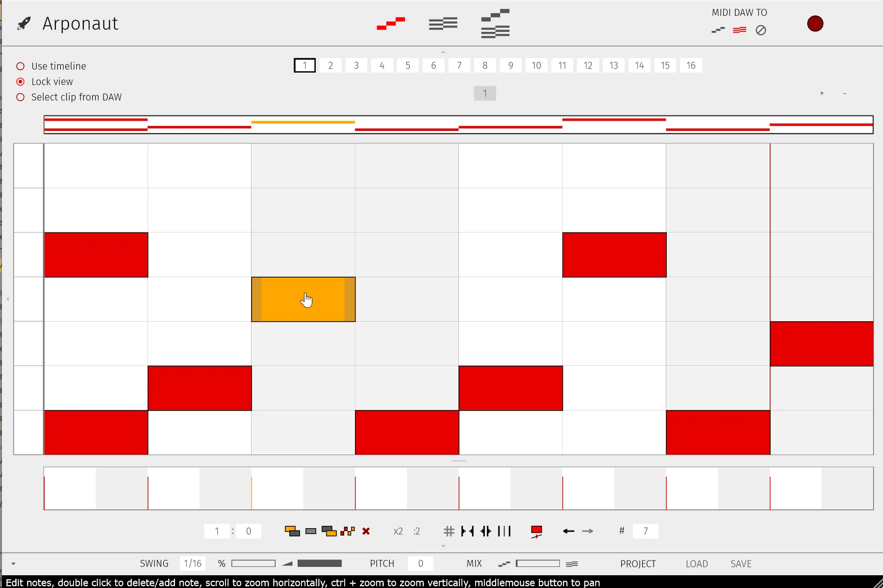Toggle snap grid with the hash icon
Screen dimensions: 883x588
click(449, 531)
